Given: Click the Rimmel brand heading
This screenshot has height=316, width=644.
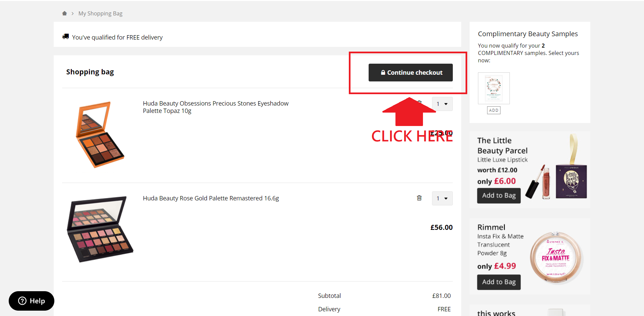Looking at the screenshot, I should click(491, 227).
